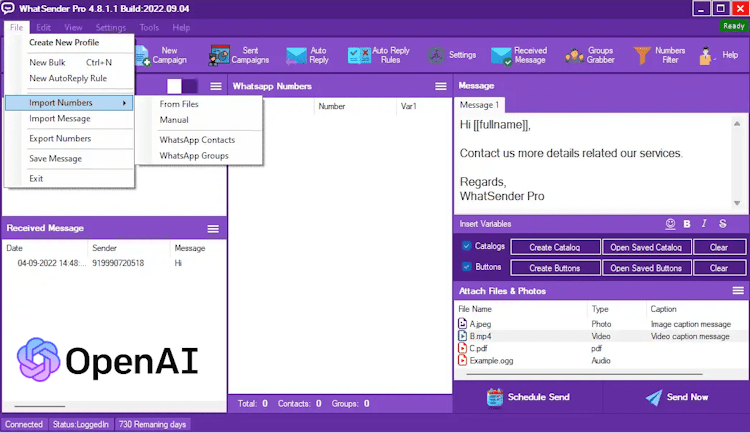Click the message scrollbar down arrow
This screenshot has height=433, width=750.
pyautogui.click(x=737, y=203)
